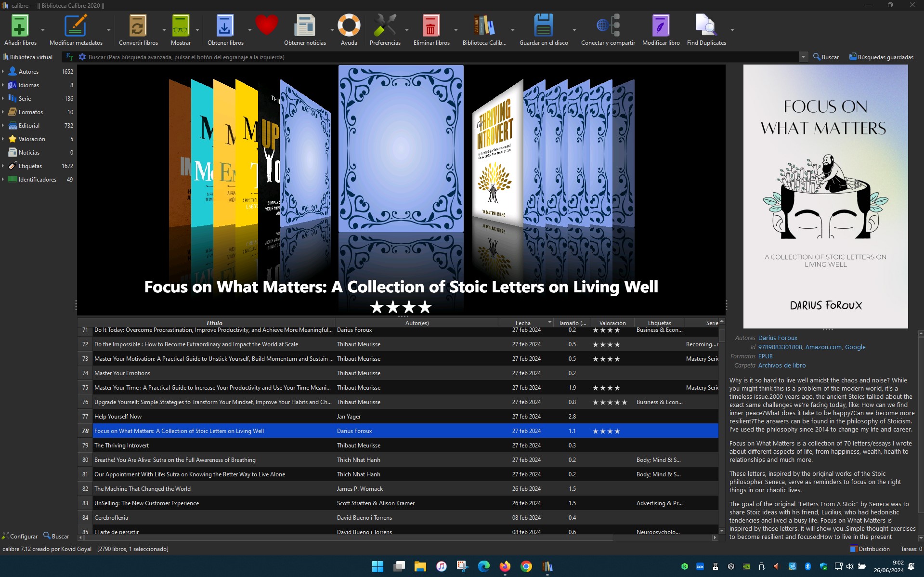This screenshot has width=924, height=577.
Task: Open the search history dropdown arrow
Action: (803, 57)
